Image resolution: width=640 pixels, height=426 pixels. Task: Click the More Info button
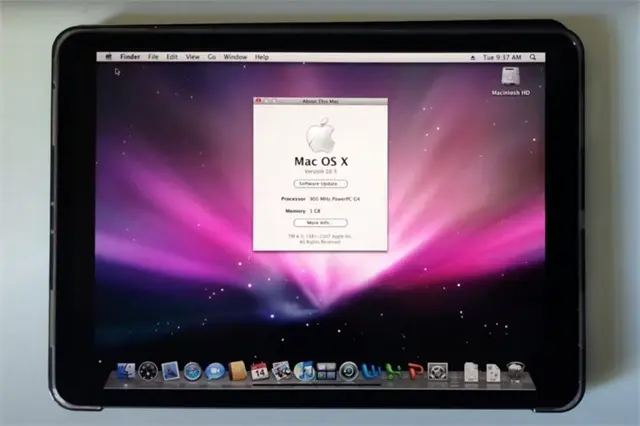[x=320, y=223]
